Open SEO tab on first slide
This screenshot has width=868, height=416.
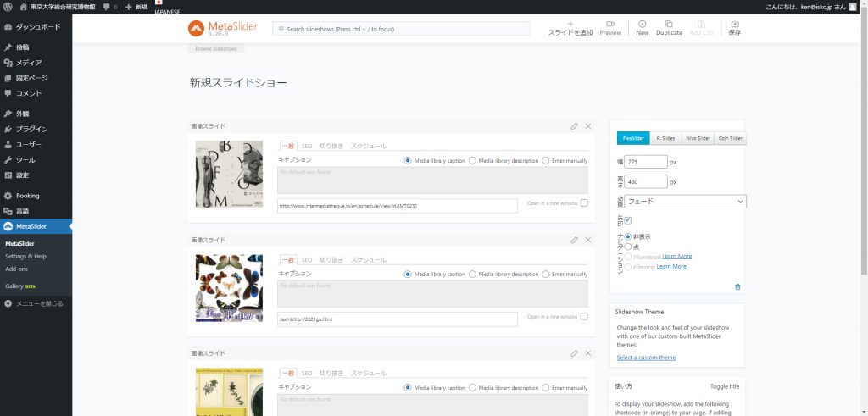[x=307, y=146]
